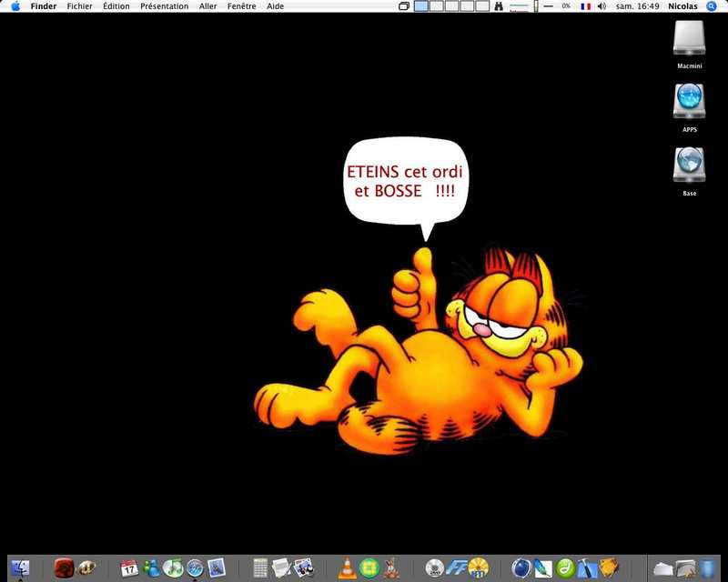Open the Fenêtre menu
Viewport: 728px width, 582px height.
(241, 6)
